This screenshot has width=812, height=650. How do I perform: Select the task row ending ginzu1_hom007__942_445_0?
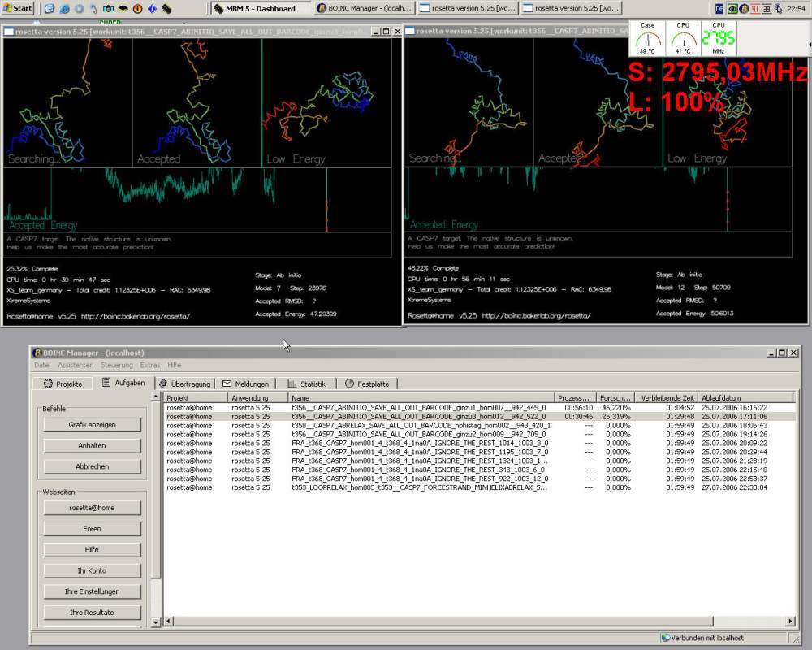(x=480, y=408)
